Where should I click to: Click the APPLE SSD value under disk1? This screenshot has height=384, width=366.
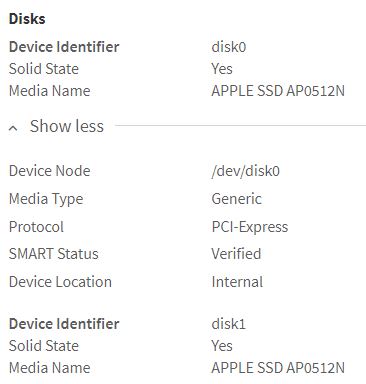coord(278,368)
